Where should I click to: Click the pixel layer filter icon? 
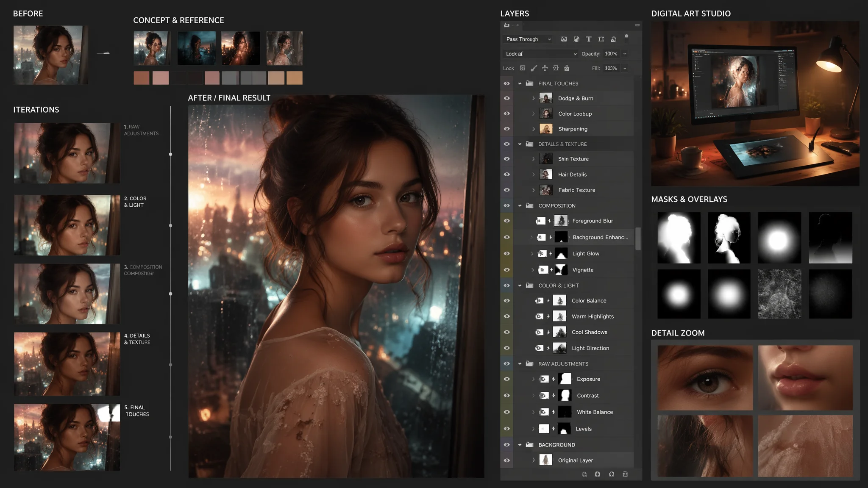coord(564,39)
